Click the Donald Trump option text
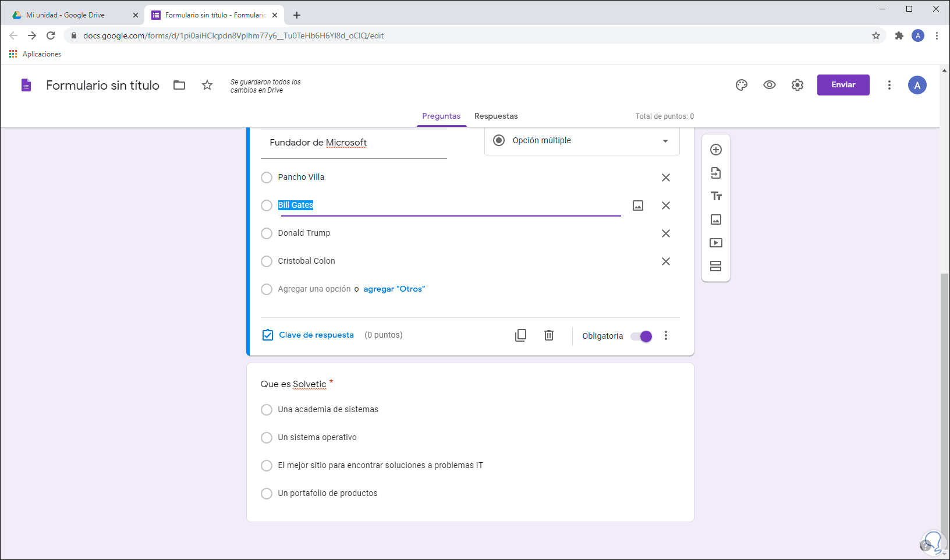The width and height of the screenshot is (950, 560). coord(304,233)
